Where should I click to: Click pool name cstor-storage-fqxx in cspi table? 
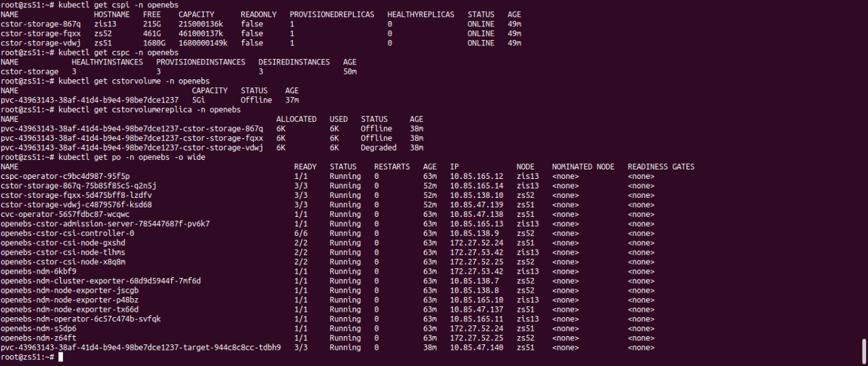(x=41, y=33)
